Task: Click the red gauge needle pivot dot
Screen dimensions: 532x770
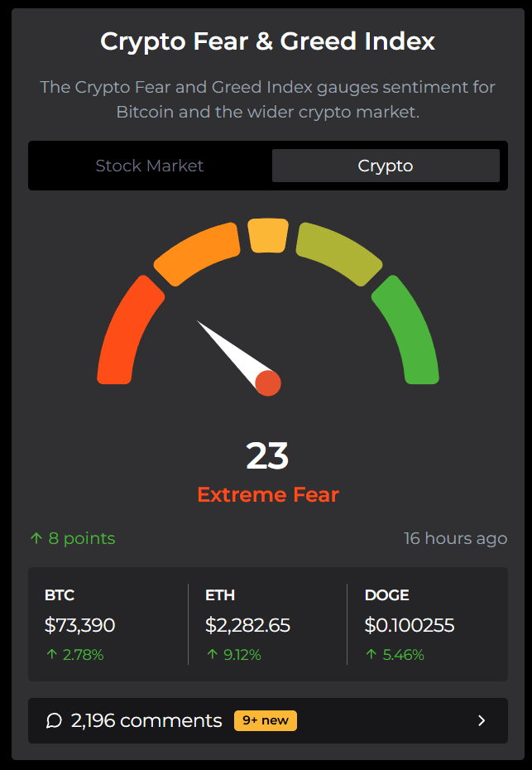Action: click(x=268, y=383)
